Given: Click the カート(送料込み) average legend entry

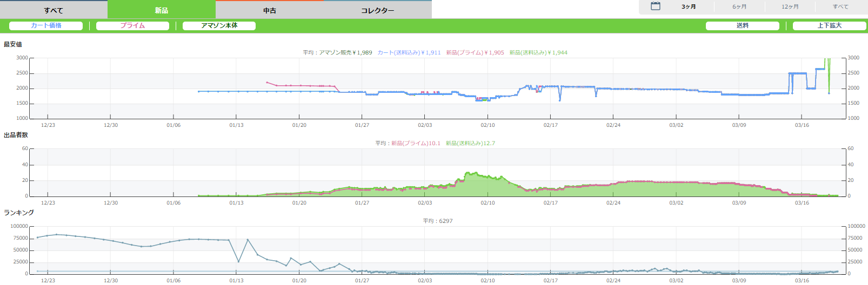Looking at the screenshot, I should point(409,53).
